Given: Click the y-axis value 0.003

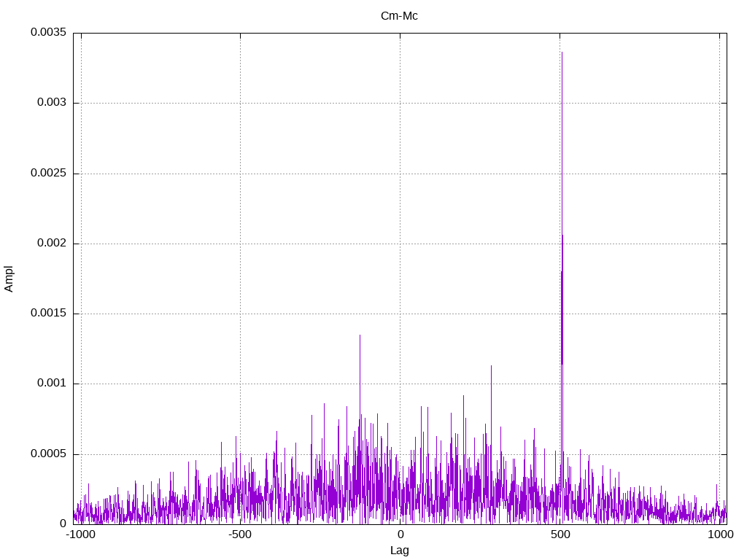Looking at the screenshot, I should [52, 102].
